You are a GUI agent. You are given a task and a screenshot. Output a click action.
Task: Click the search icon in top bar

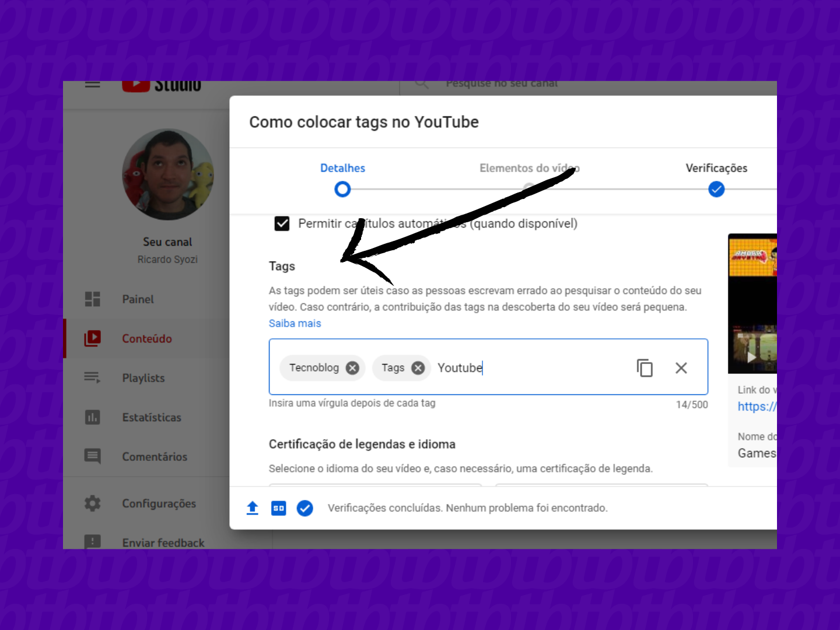pyautogui.click(x=422, y=85)
